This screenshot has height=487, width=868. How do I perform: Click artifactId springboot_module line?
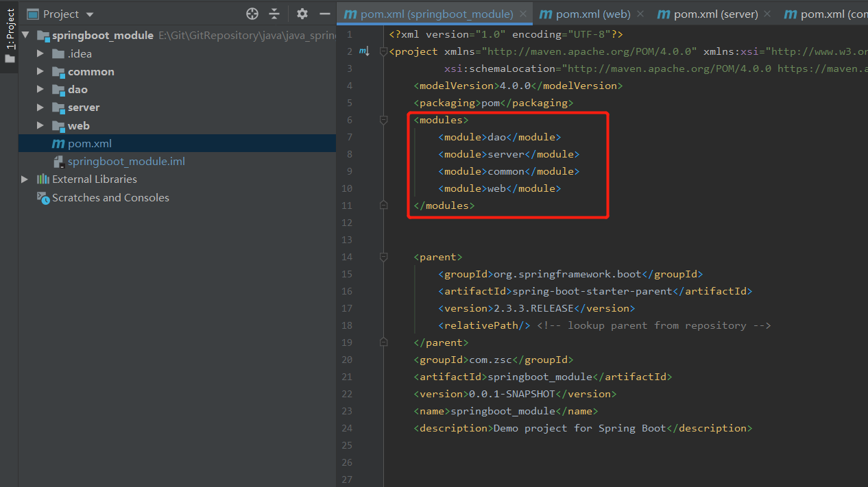point(542,377)
